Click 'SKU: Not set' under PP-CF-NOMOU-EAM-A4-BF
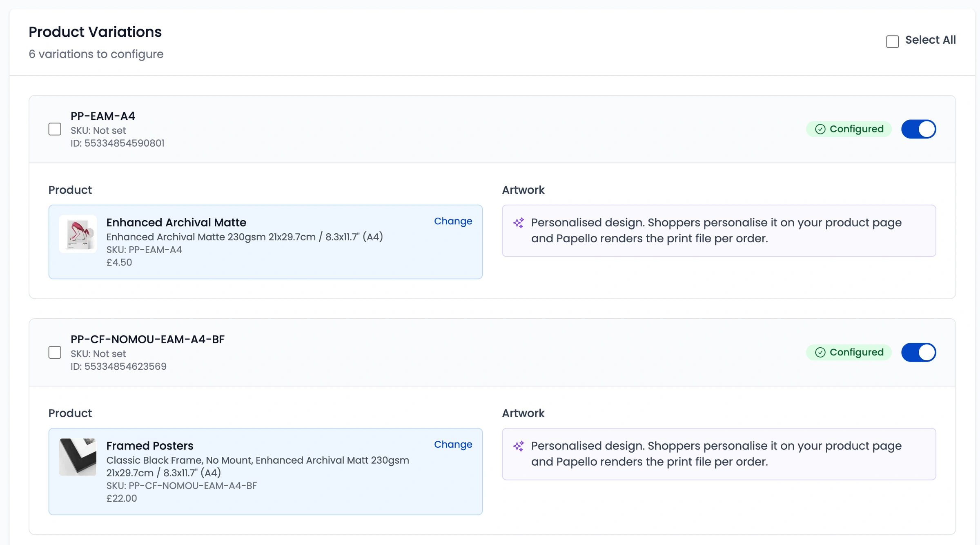 [x=98, y=354]
